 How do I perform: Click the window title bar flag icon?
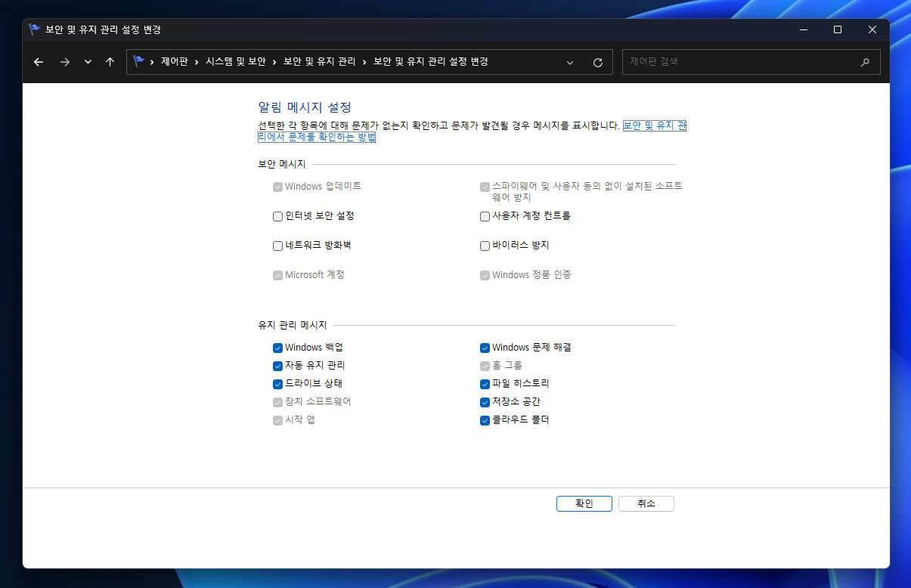point(35,29)
